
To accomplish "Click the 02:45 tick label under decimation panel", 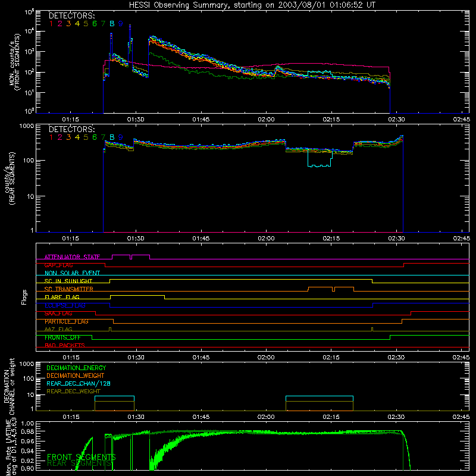I will 461,417.
